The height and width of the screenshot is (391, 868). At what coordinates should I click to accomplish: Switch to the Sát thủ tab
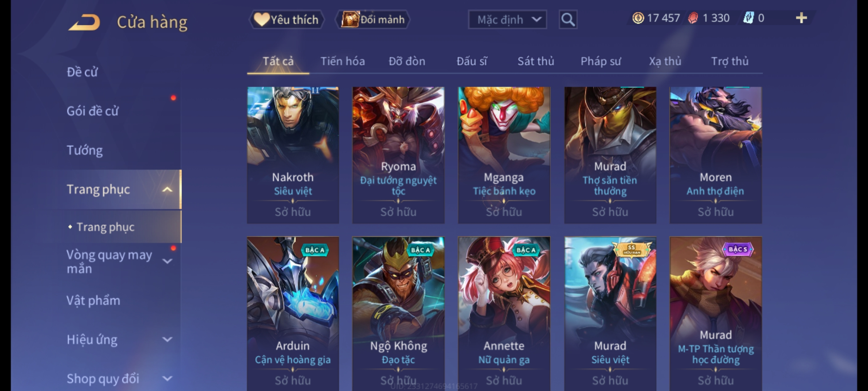point(536,61)
